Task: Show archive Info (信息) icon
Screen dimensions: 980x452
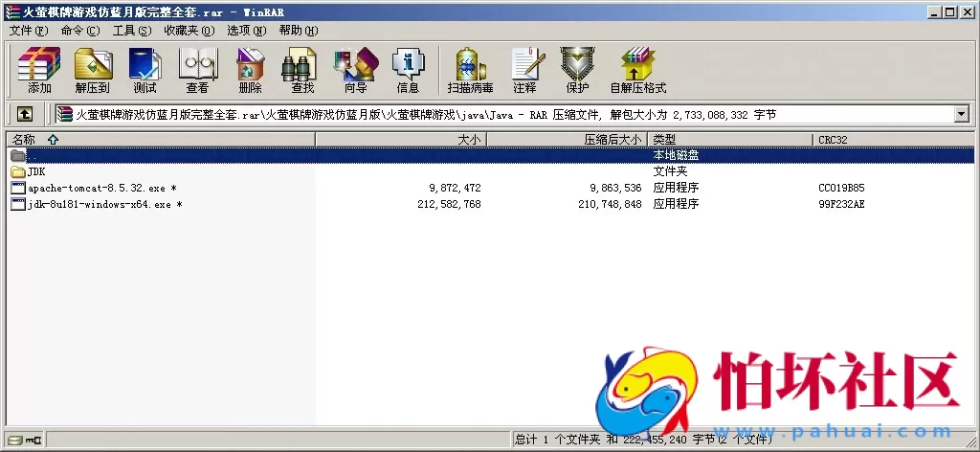Action: click(408, 70)
